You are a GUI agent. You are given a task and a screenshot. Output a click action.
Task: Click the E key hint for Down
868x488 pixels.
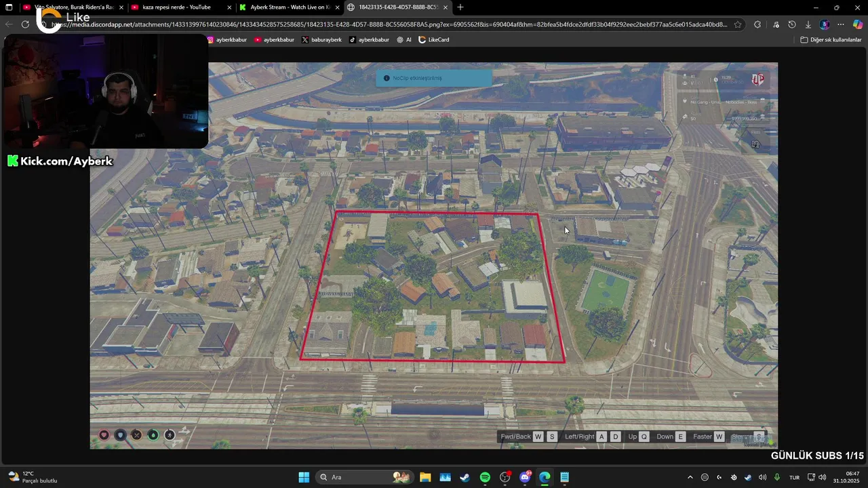(680, 436)
